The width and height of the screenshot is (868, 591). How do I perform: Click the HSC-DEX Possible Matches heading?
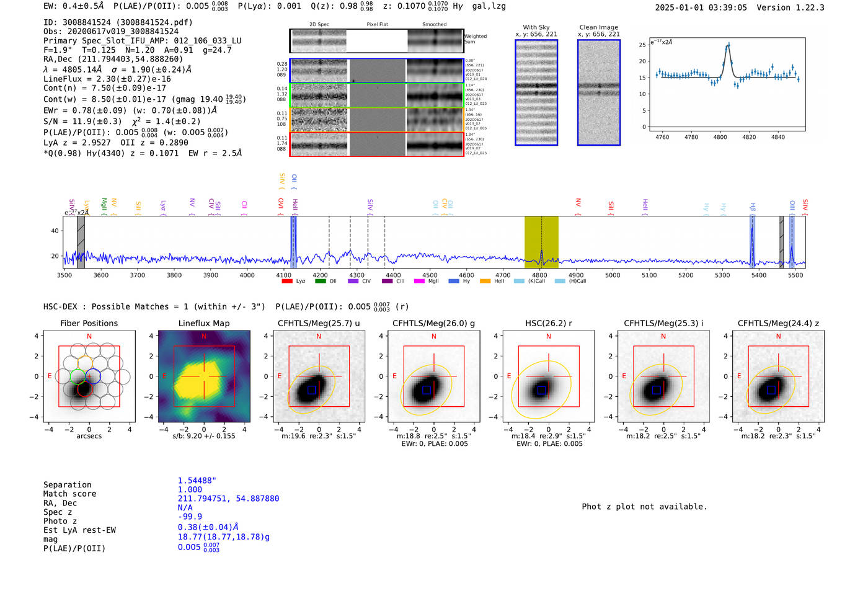(154, 306)
